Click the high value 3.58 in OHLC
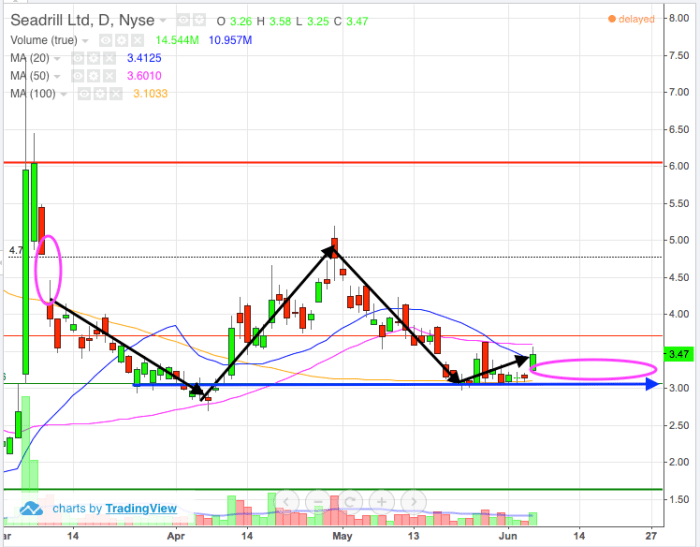The image size is (700, 547). 280,21
